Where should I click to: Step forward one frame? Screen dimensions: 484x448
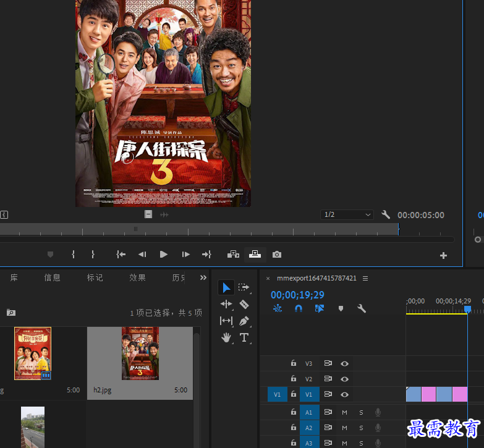tap(186, 255)
